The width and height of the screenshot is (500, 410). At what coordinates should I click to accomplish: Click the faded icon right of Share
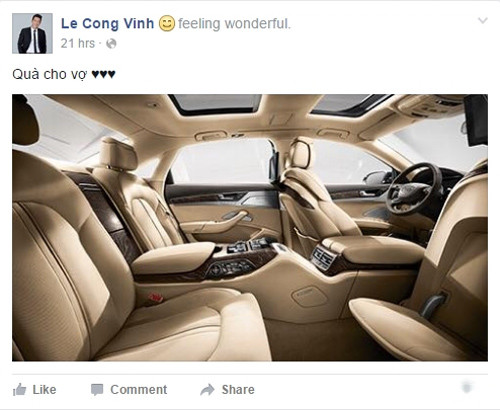coord(467,387)
